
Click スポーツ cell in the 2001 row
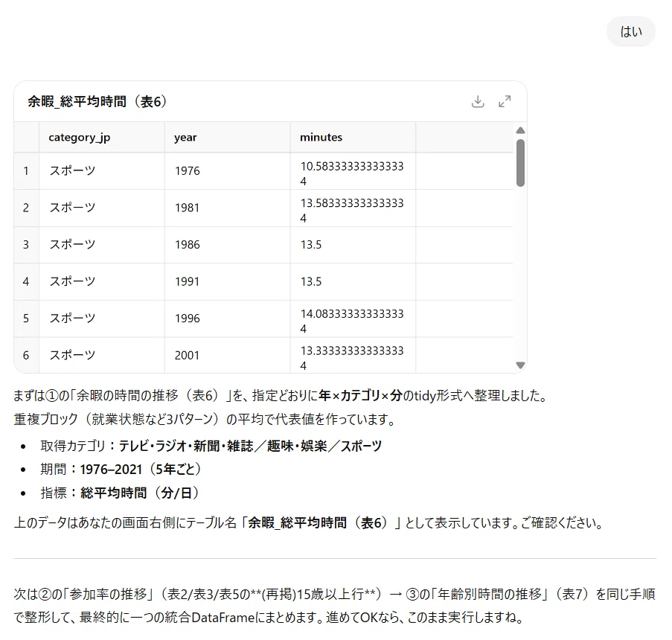point(101,356)
